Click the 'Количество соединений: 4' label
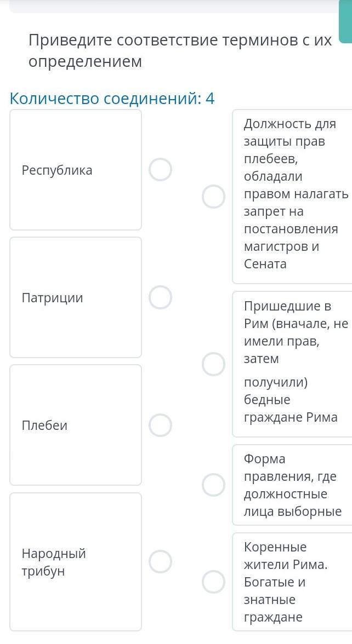 [112, 99]
